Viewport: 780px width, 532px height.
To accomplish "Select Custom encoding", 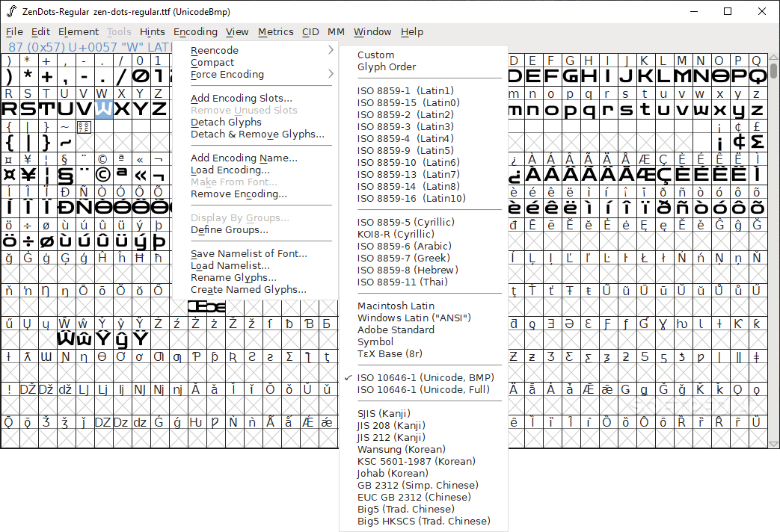I will point(375,55).
